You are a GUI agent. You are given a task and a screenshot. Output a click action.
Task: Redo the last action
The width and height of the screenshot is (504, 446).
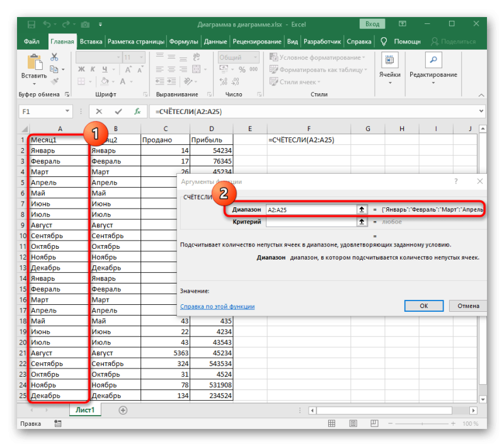66,25
